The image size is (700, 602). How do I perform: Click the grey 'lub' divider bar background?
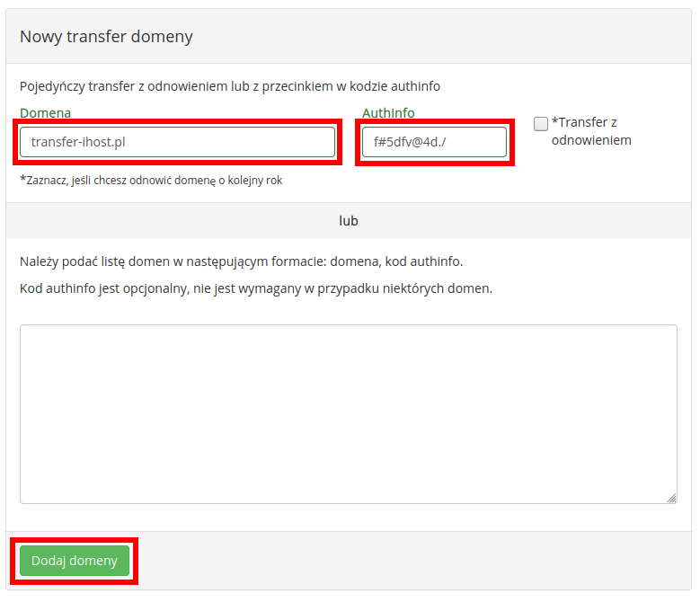pos(179,221)
